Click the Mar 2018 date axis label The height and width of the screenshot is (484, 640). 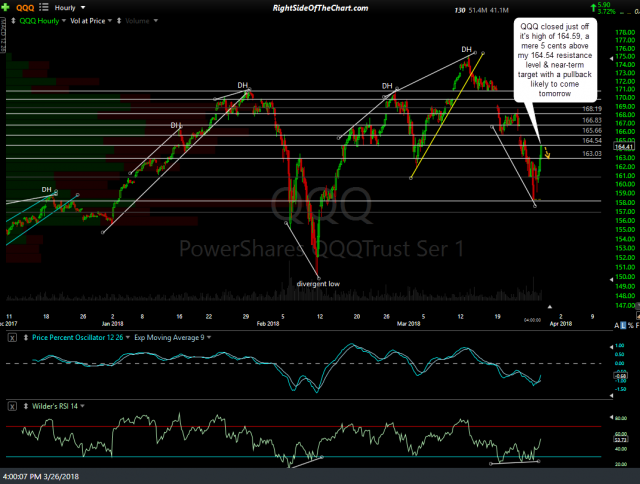409,324
